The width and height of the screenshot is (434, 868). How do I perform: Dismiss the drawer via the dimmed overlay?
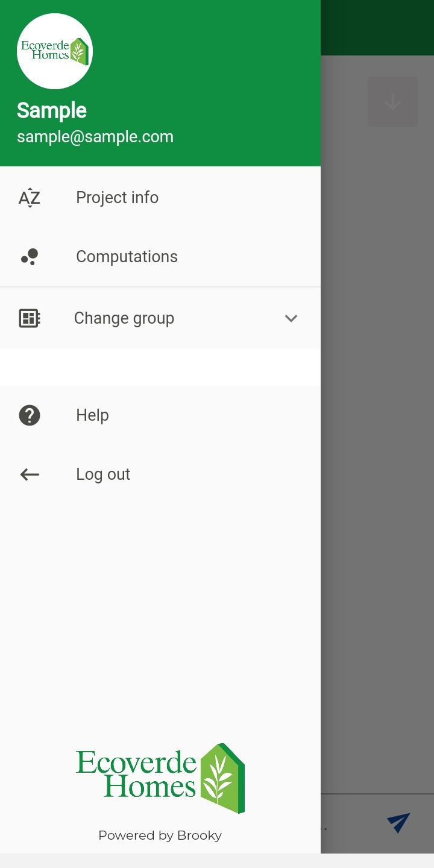coord(377,422)
